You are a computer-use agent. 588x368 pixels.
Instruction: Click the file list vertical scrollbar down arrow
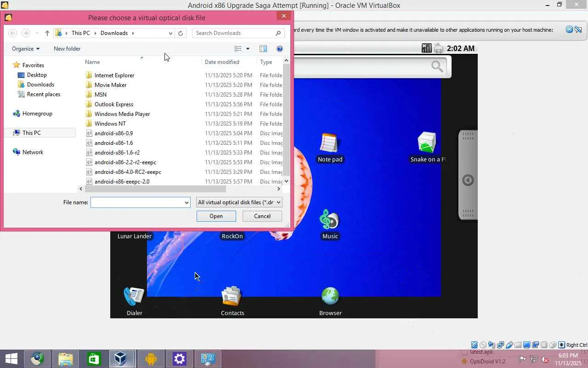(287, 181)
